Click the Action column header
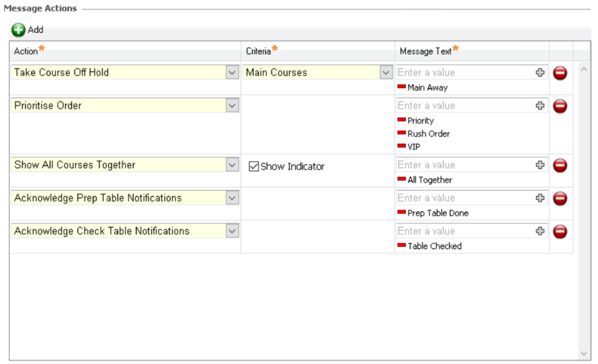The height and width of the screenshot is (364, 598). click(x=26, y=52)
